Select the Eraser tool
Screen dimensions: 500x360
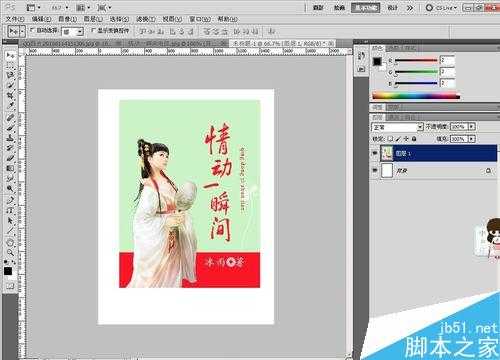tap(10, 158)
